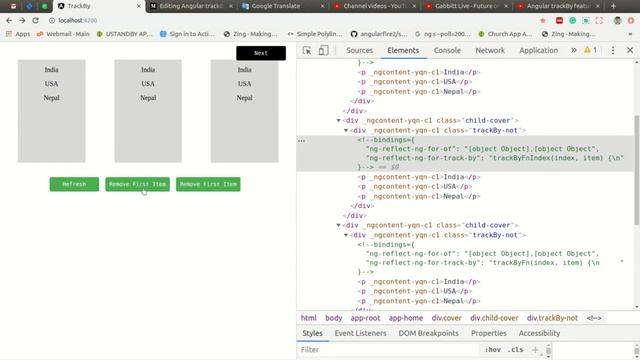Click the black Next button
The image size is (640, 360).
[261, 53]
